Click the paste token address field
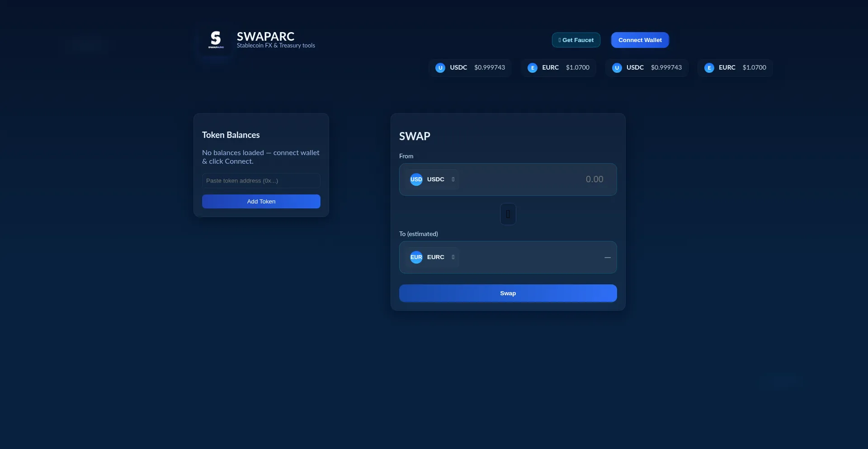The image size is (868, 449). 261,180
